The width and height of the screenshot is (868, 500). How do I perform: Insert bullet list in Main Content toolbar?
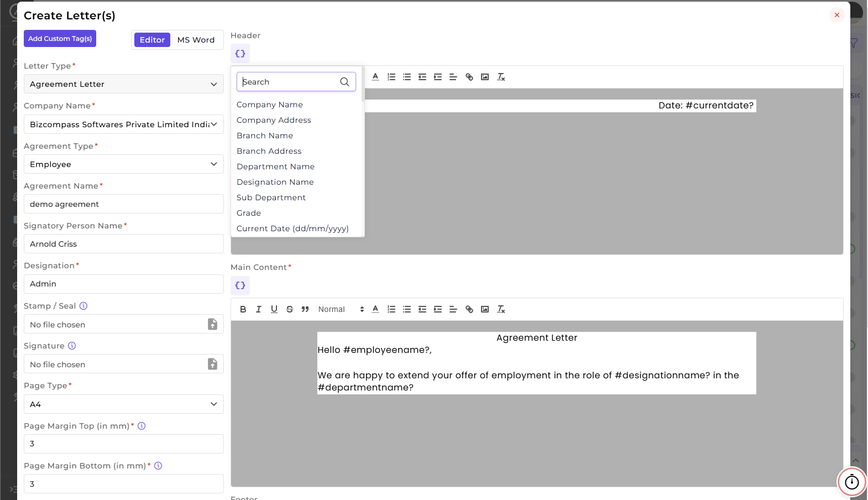(406, 309)
